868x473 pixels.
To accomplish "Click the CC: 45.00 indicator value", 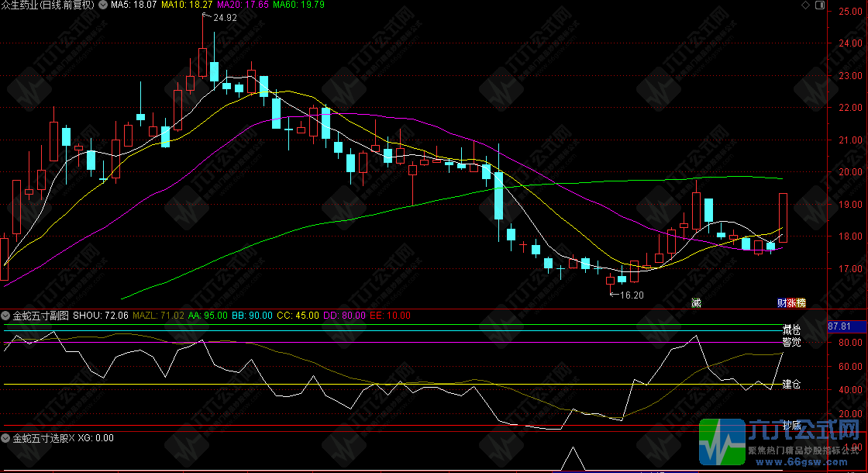I will click(x=298, y=316).
